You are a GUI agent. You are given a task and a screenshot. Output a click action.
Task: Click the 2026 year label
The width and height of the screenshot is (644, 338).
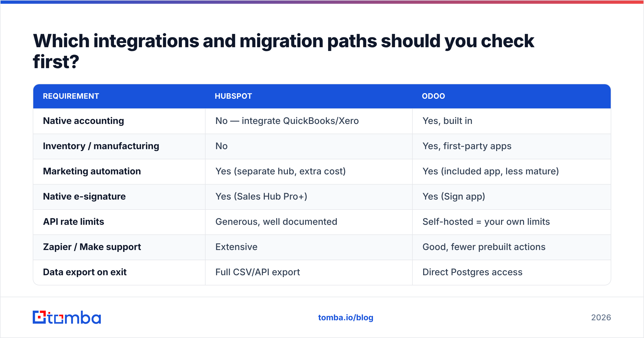(601, 318)
